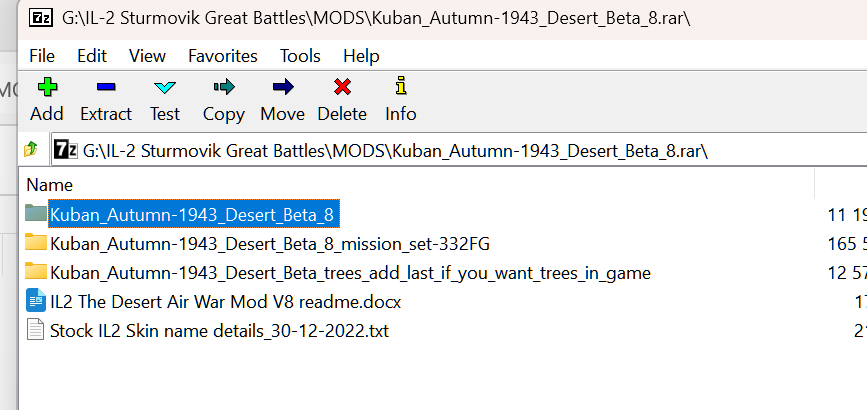Viewport: 867px width, 410px height.
Task: Click the blue minus Extract icon
Action: [x=105, y=87]
